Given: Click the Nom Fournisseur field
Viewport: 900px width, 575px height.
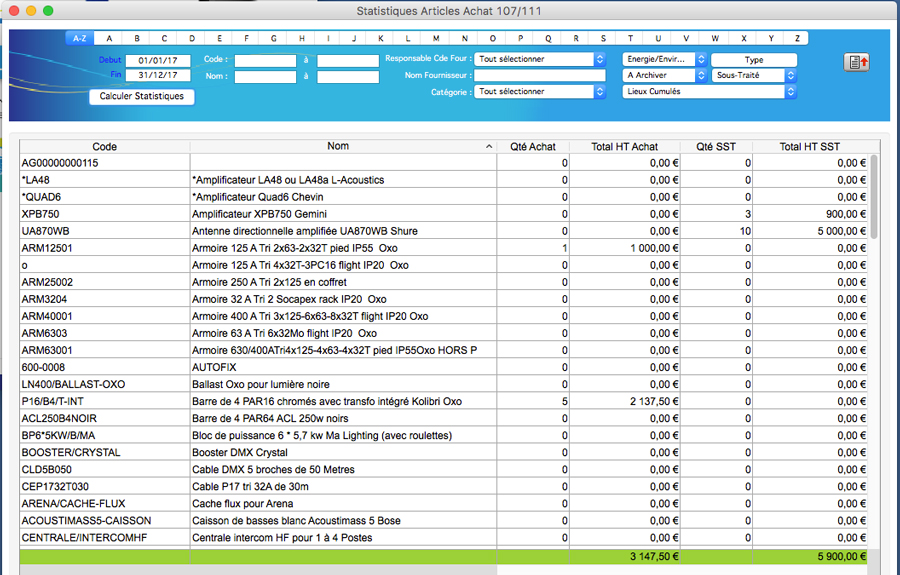Looking at the screenshot, I should click(540, 75).
